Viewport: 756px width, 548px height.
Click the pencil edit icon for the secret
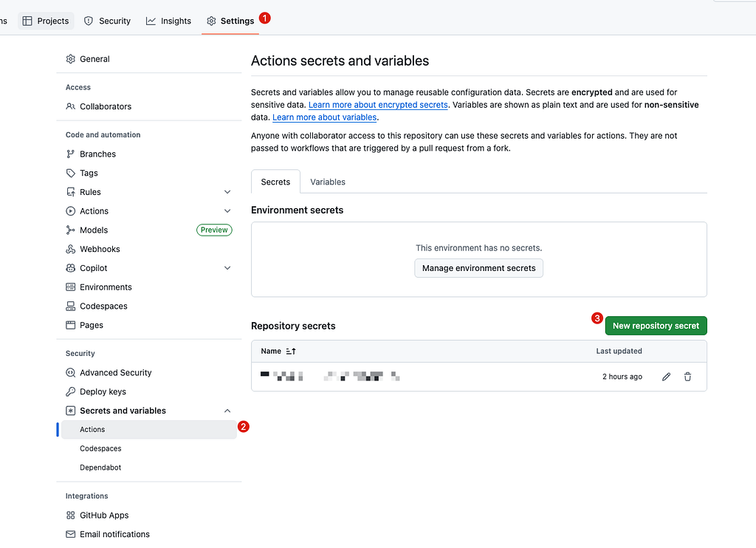pyautogui.click(x=666, y=377)
